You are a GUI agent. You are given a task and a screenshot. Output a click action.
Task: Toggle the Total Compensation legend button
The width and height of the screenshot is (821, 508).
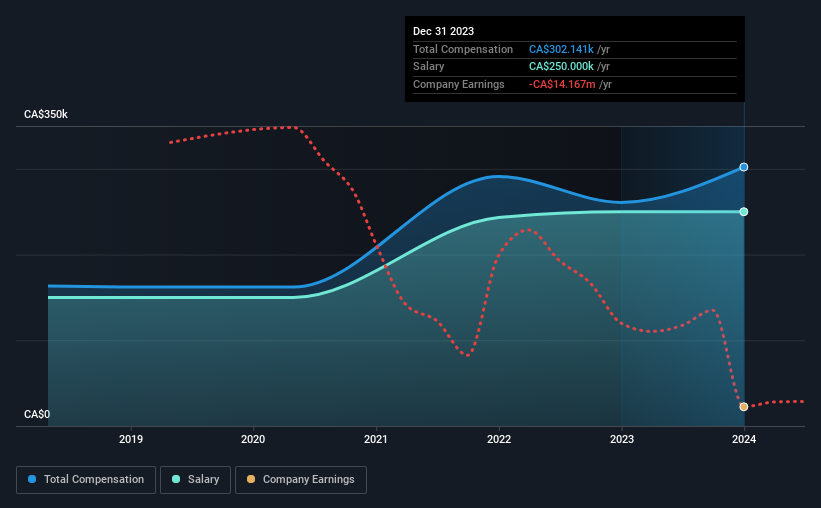pos(86,480)
